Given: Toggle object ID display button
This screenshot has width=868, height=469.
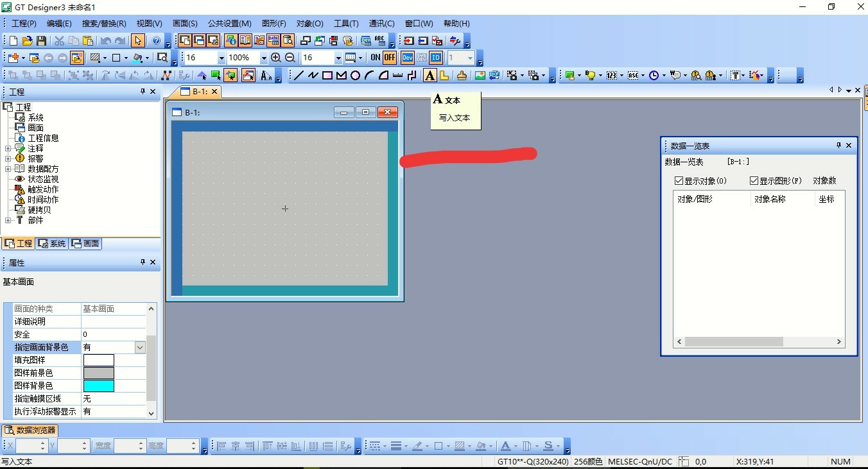Looking at the screenshot, I should tap(436, 58).
